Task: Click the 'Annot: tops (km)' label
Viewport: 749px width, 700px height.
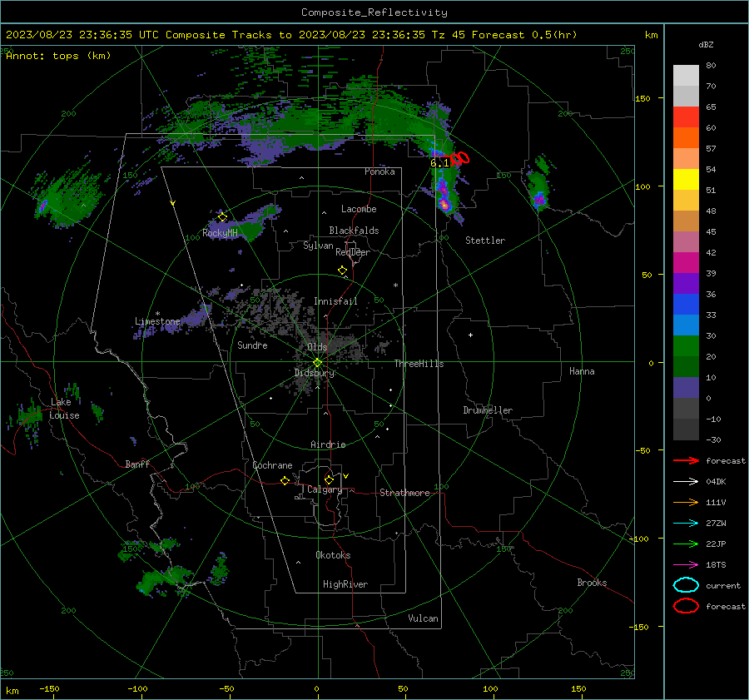Action: [x=58, y=56]
